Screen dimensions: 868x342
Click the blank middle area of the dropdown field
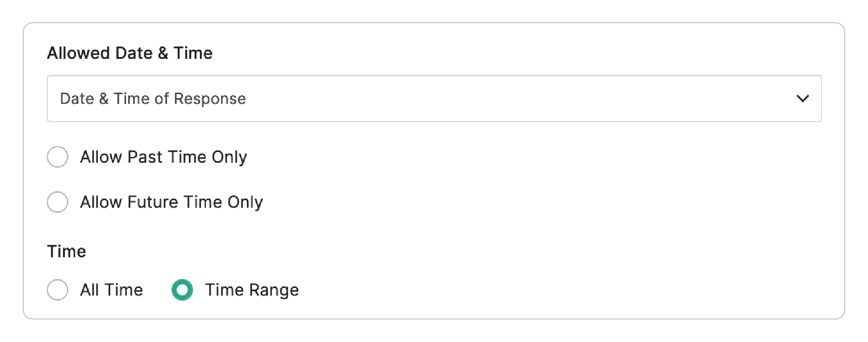pyautogui.click(x=491, y=99)
